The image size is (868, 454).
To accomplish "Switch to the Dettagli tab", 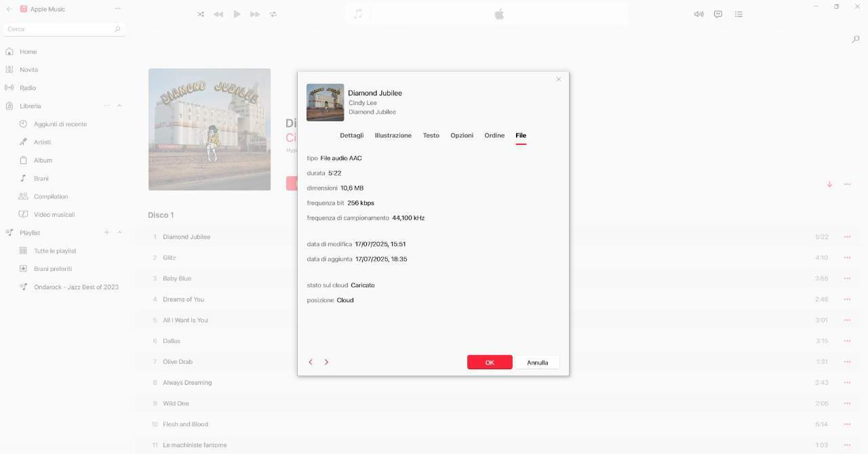I will click(x=352, y=136).
